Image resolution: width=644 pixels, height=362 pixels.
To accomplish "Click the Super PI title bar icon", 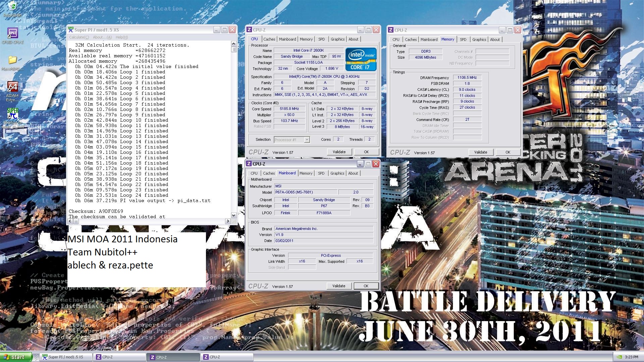I will tap(71, 29).
